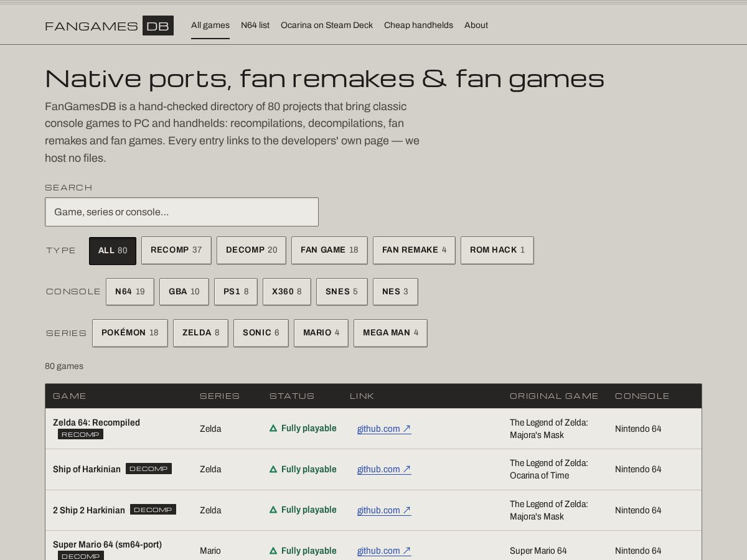
Task: Click Fully playable status for Ship of Harkinian
Action: [303, 469]
